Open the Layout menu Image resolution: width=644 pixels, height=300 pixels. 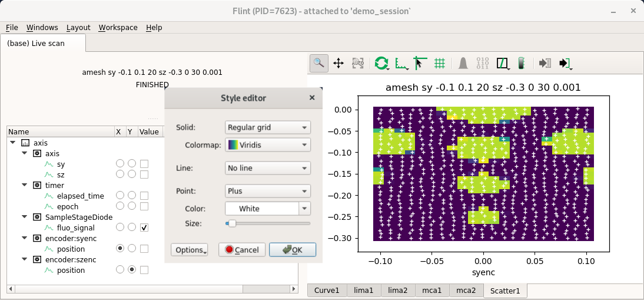click(78, 28)
